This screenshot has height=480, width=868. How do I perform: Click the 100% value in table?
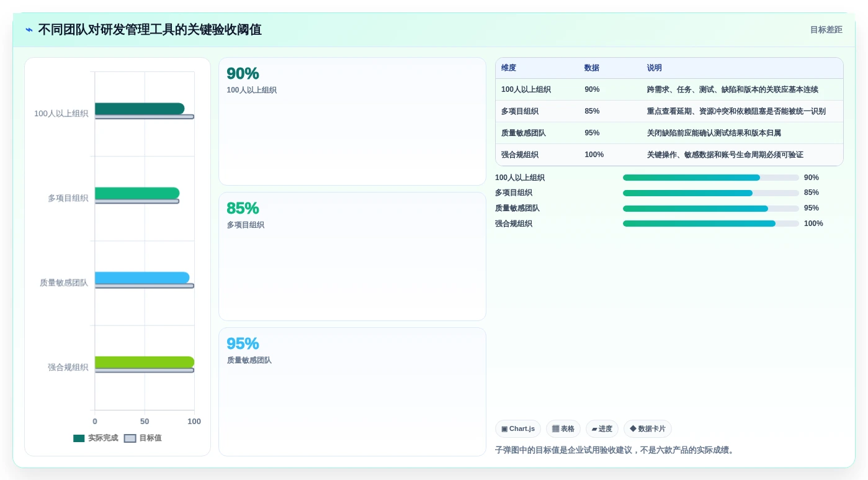pyautogui.click(x=594, y=155)
